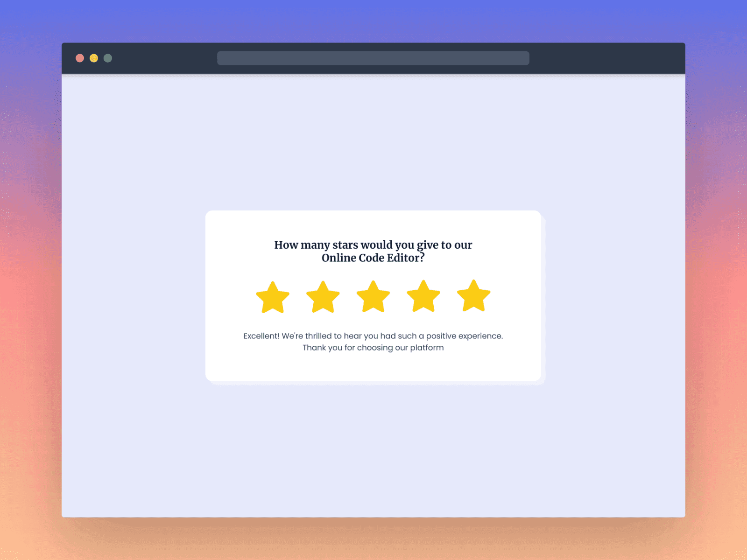This screenshot has height=560, width=747.
Task: Click the gradient backdrop outside the browser window
Action: (x=28, y=280)
